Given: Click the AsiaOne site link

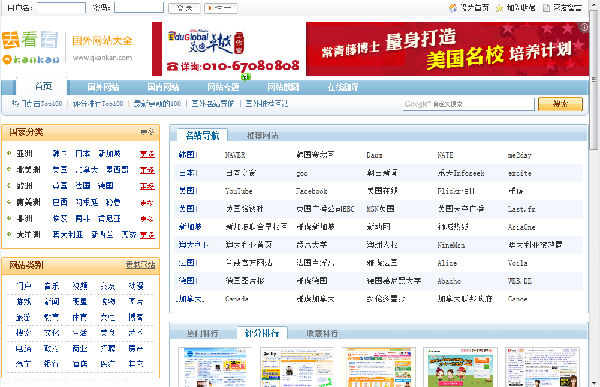Looking at the screenshot, I should [x=521, y=227].
